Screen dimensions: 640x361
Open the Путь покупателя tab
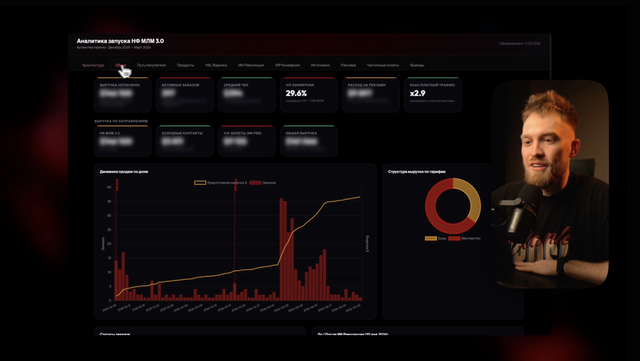(x=151, y=65)
